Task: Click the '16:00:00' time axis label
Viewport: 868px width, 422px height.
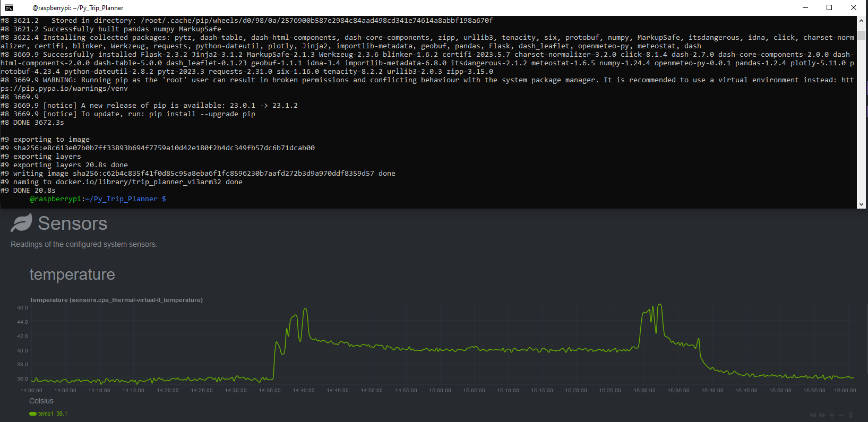Action: [845, 391]
